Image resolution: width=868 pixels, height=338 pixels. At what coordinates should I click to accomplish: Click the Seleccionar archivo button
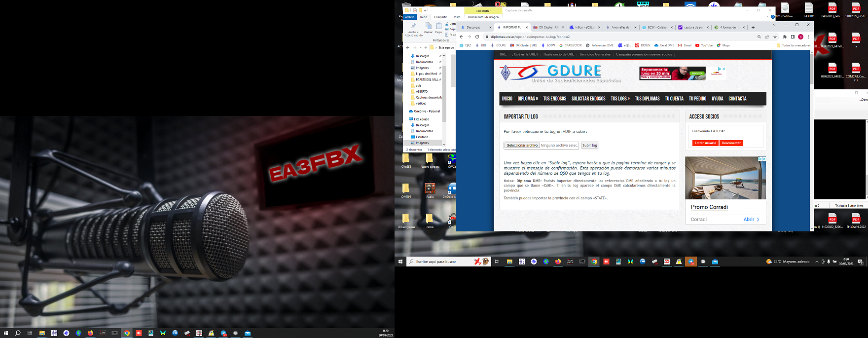pyautogui.click(x=522, y=146)
